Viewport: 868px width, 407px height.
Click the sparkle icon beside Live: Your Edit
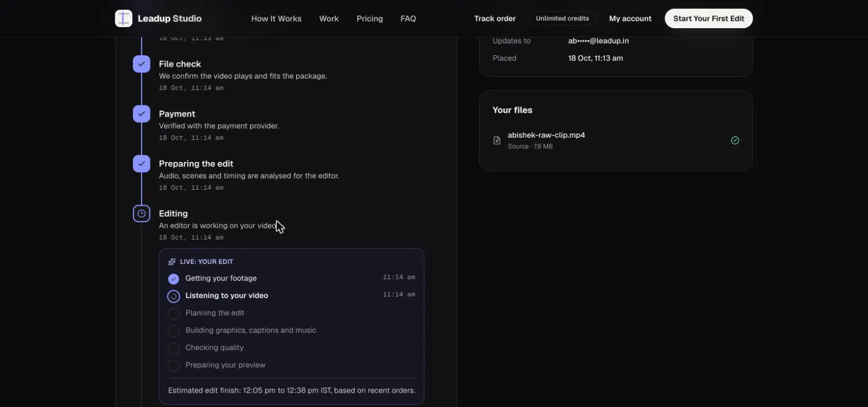[172, 262]
